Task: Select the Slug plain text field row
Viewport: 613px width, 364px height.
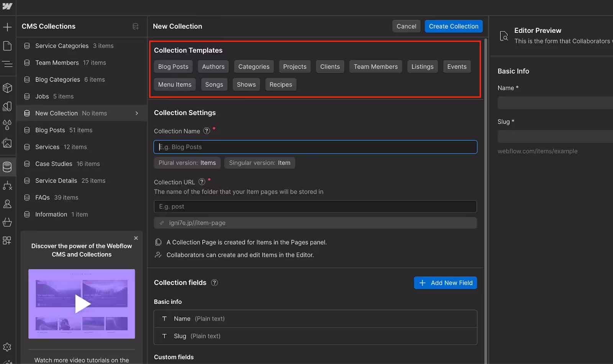Action: [315, 336]
